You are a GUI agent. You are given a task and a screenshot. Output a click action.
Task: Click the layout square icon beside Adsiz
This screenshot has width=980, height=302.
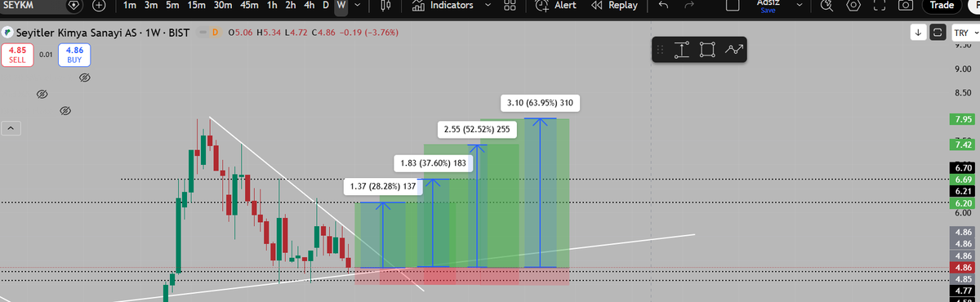(x=733, y=5)
